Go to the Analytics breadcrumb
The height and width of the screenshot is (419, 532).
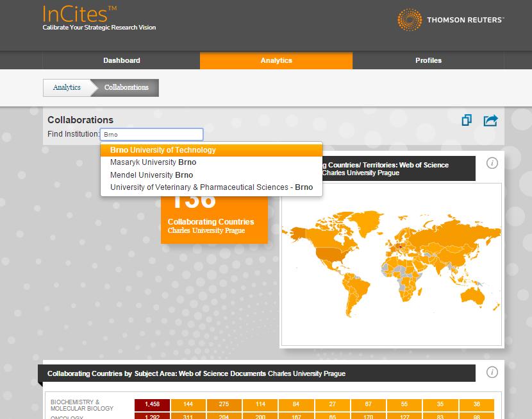67,88
